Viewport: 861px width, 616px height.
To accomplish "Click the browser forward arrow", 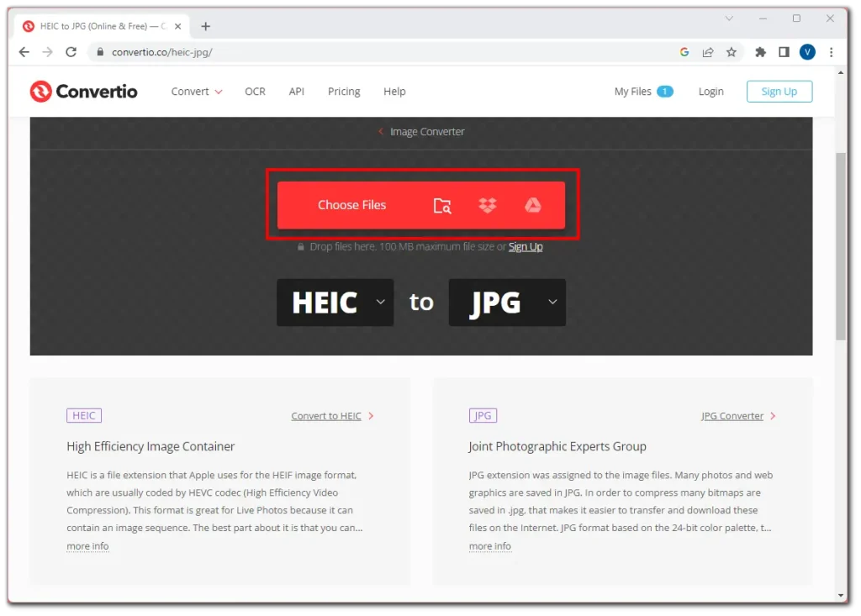I will point(48,52).
